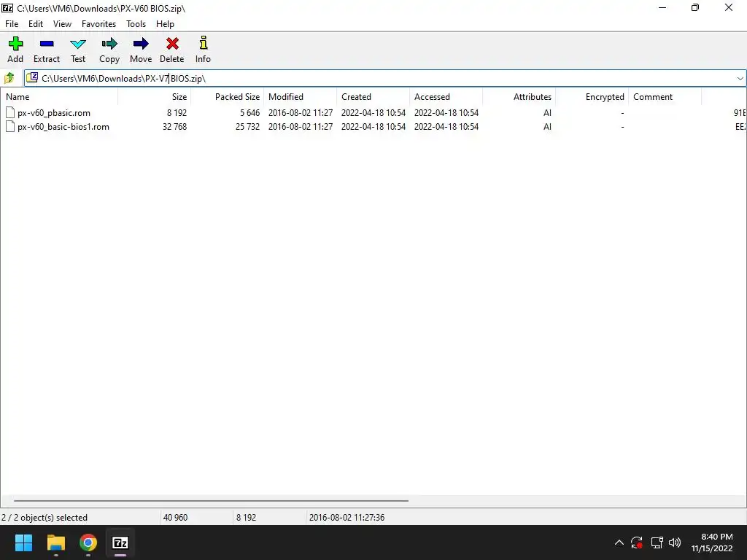The width and height of the screenshot is (747, 560).
Task: Open the taskbar clock and date
Action: click(x=712, y=542)
